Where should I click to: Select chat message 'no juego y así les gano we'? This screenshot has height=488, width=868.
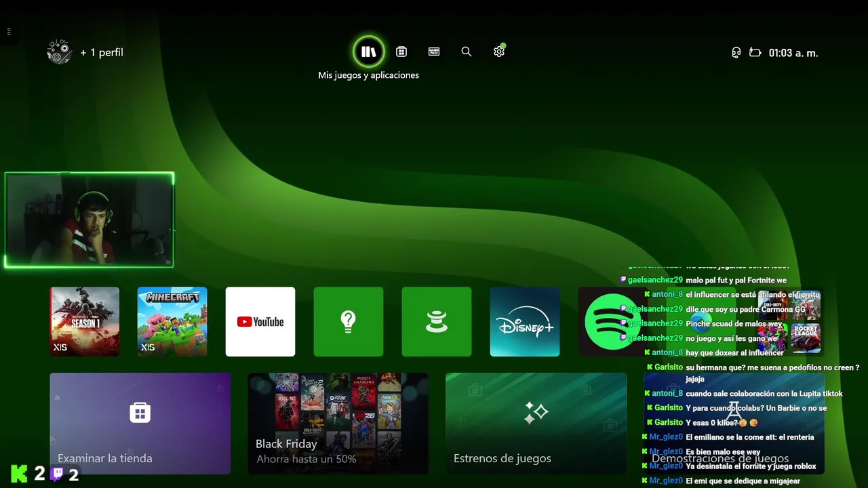click(731, 338)
